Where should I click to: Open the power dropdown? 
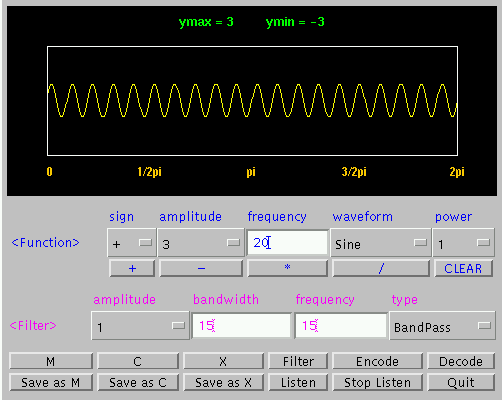pyautogui.click(x=463, y=243)
